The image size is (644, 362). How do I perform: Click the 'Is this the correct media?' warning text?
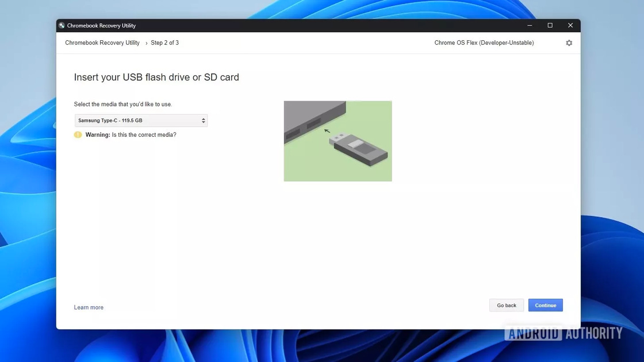(x=144, y=134)
